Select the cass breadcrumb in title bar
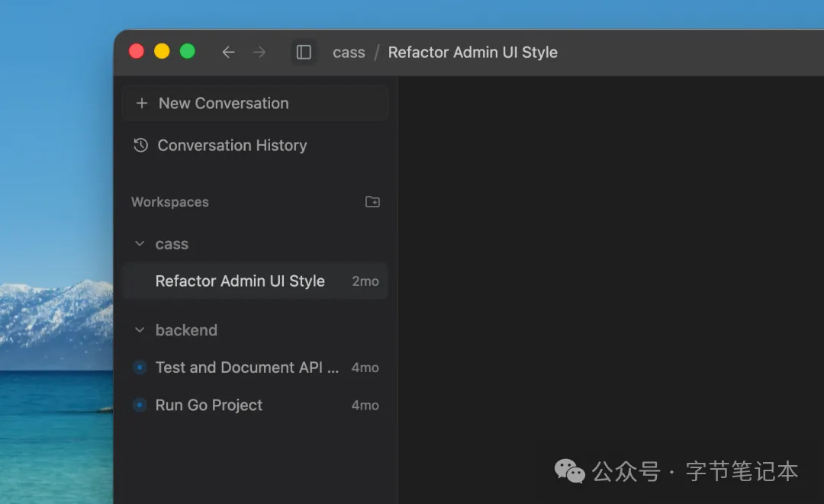 [349, 53]
